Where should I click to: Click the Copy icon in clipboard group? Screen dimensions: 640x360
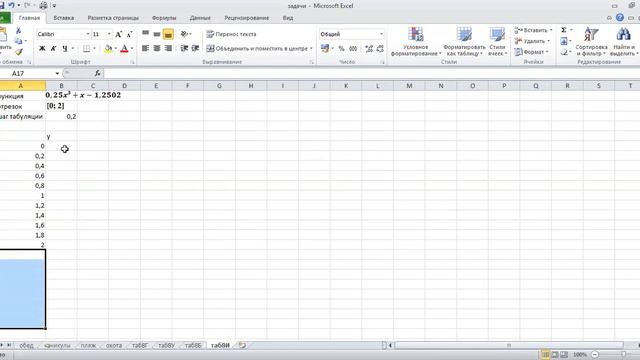(x=18, y=41)
